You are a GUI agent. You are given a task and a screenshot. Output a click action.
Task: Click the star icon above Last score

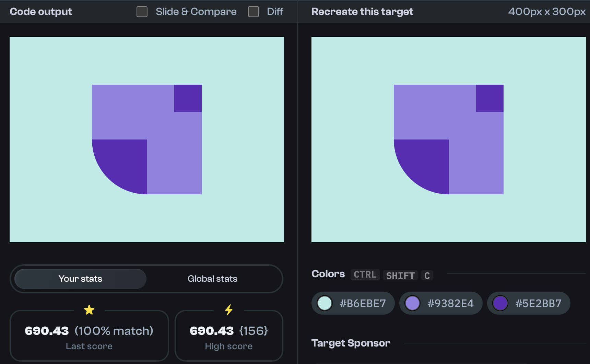[89, 310]
